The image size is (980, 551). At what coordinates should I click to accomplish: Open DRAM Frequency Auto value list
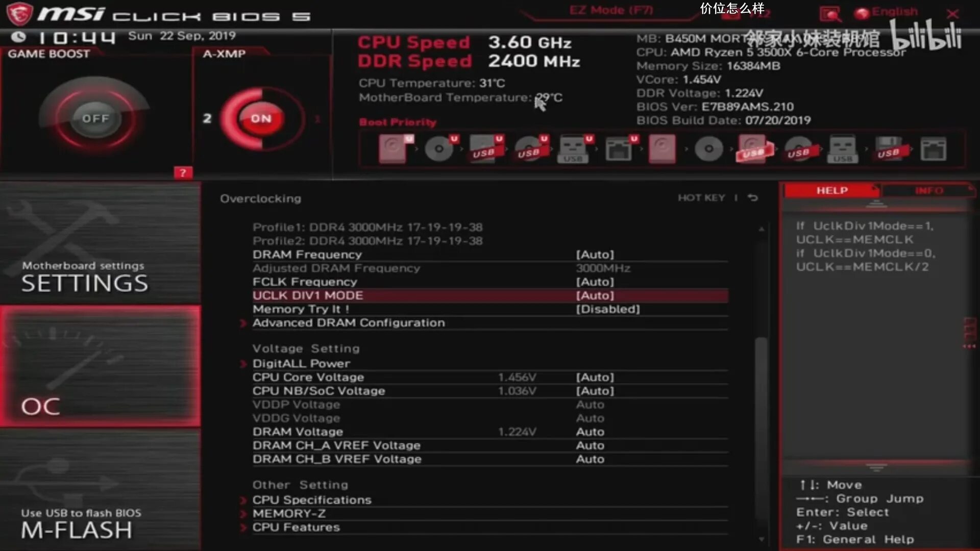coord(595,254)
